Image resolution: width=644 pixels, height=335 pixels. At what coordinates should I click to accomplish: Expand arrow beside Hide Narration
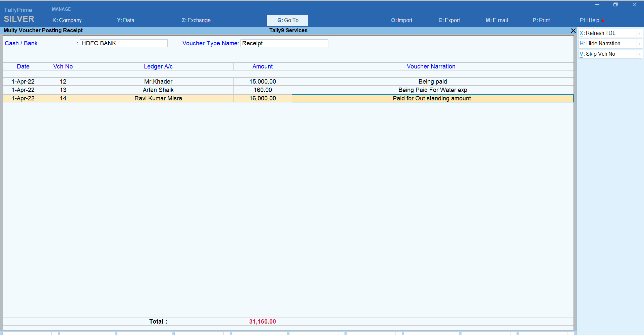coord(640,43)
